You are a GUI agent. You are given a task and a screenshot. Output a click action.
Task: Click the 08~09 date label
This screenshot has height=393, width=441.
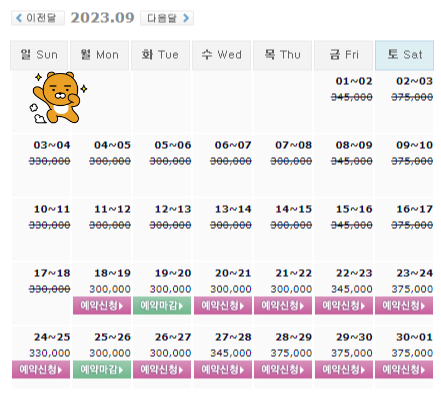[x=354, y=145]
